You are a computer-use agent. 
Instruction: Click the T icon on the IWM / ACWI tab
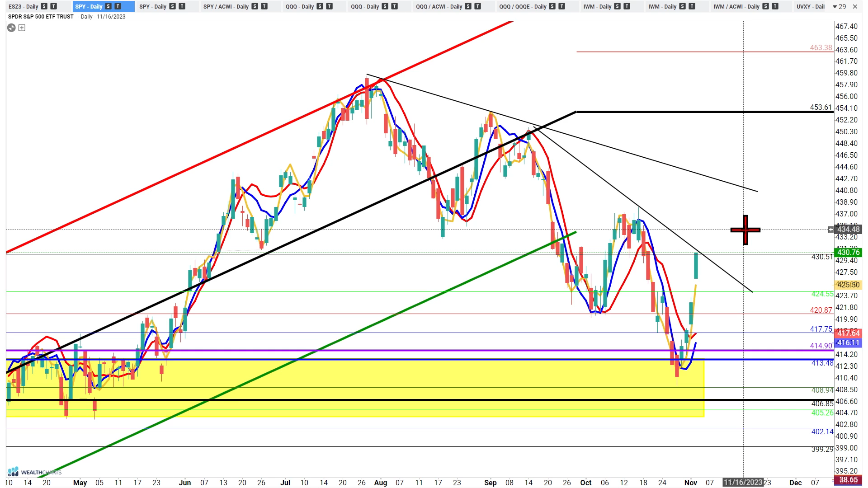[775, 6]
